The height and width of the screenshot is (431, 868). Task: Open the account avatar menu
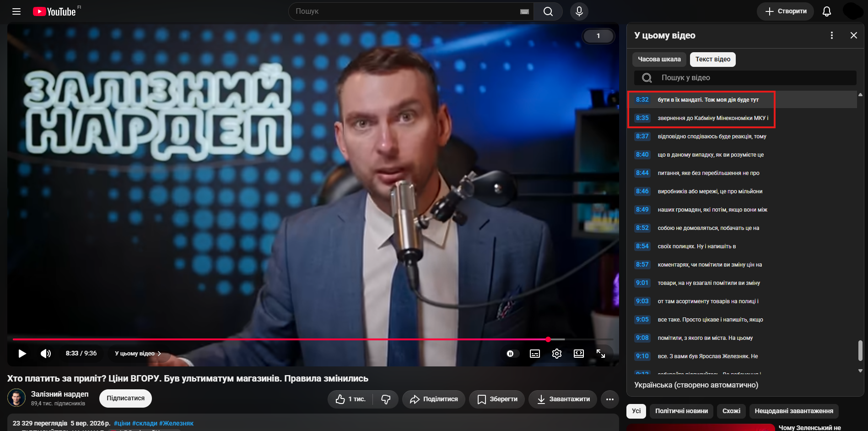point(853,11)
